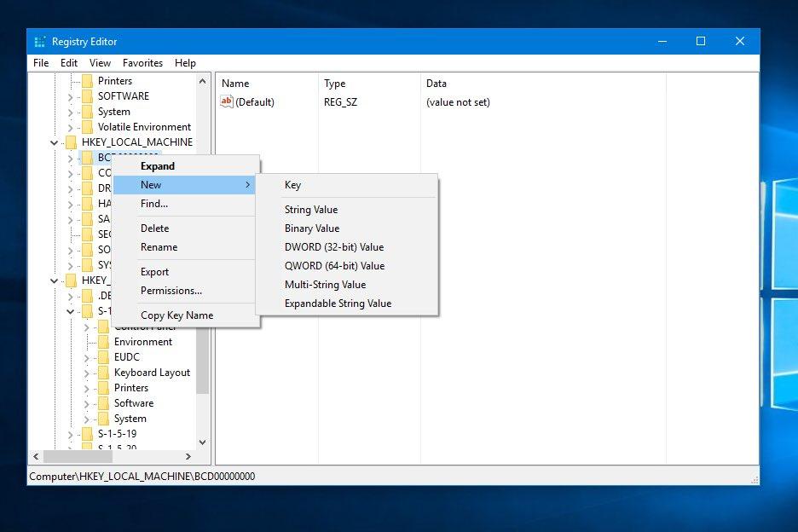Click the folder icon beside the HA key

[88, 204]
